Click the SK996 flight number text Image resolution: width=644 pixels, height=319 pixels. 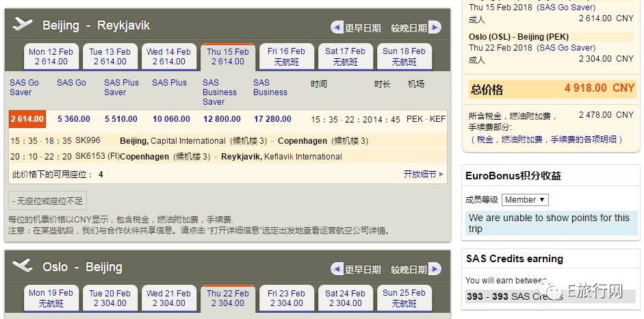click(x=88, y=140)
